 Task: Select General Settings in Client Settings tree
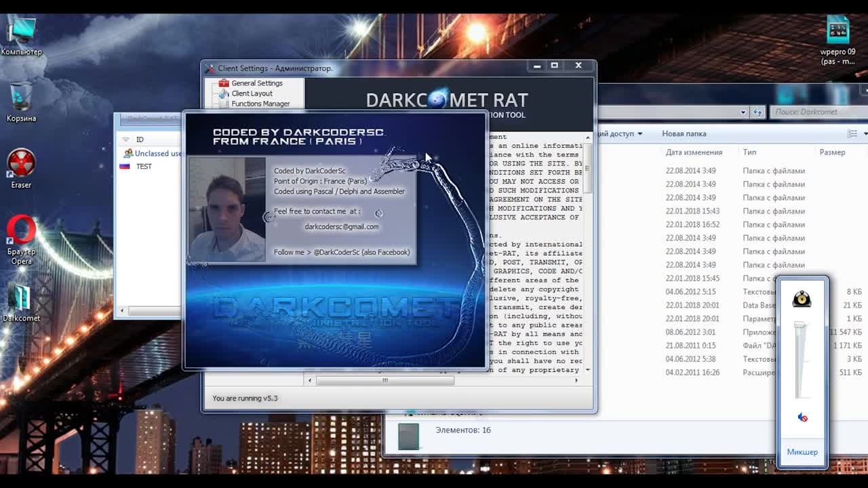[257, 83]
